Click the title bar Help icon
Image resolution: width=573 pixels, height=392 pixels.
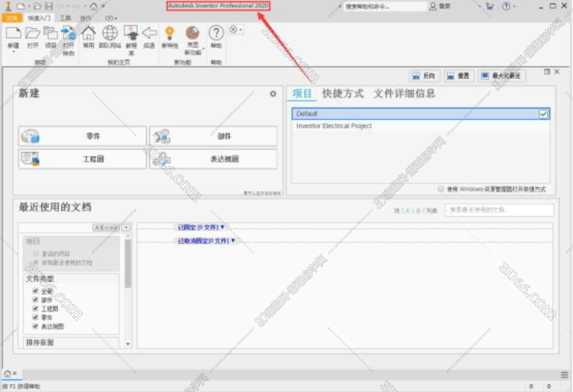click(506, 6)
